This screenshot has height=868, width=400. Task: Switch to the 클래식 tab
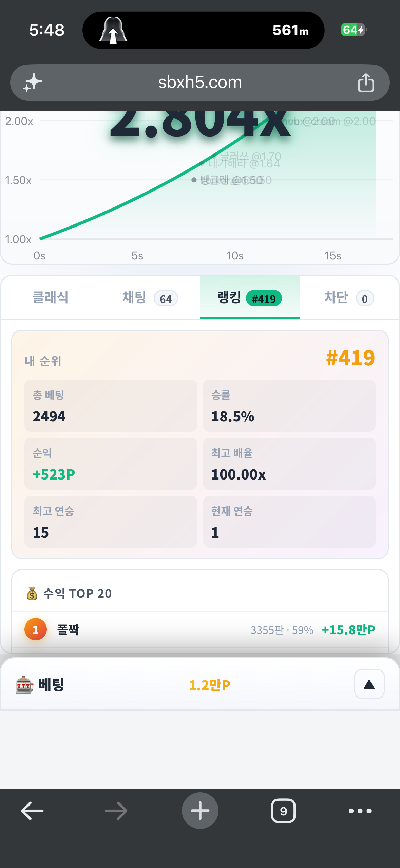coord(51,297)
